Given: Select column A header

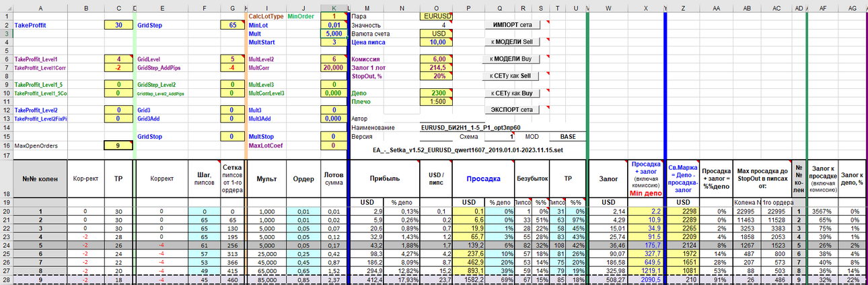Looking at the screenshot, I should click(x=40, y=7).
